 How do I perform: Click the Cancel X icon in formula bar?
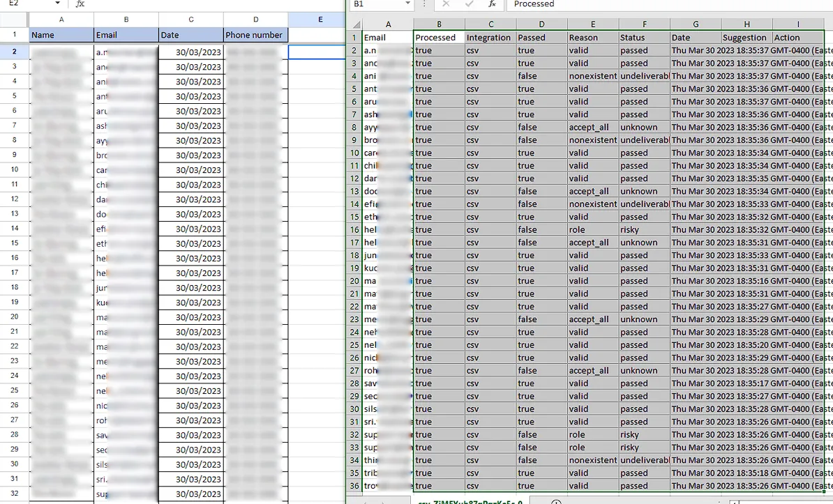coord(446,3)
